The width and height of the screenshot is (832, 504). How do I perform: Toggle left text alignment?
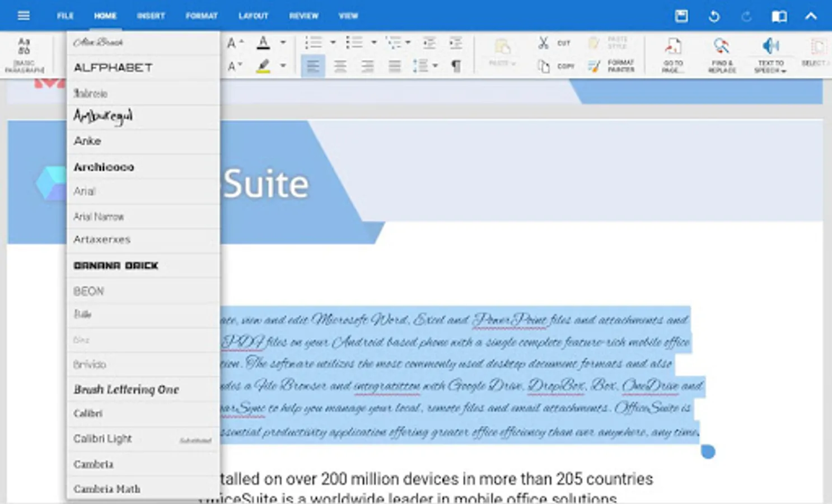(x=313, y=67)
